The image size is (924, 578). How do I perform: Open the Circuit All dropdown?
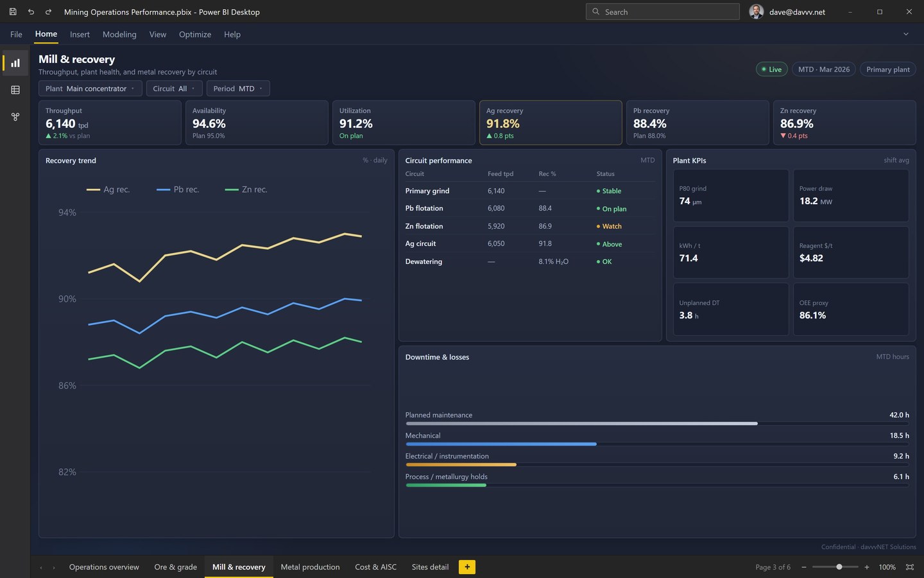[x=175, y=89]
